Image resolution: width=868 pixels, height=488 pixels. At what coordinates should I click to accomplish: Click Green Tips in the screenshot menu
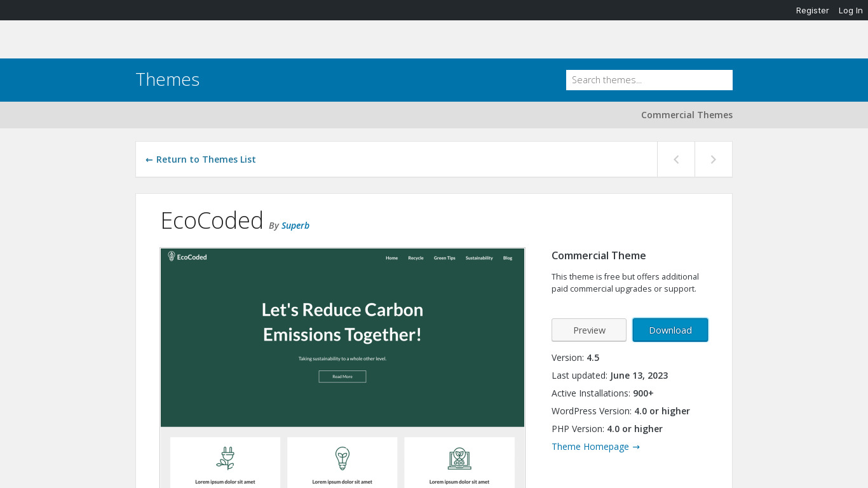point(445,258)
